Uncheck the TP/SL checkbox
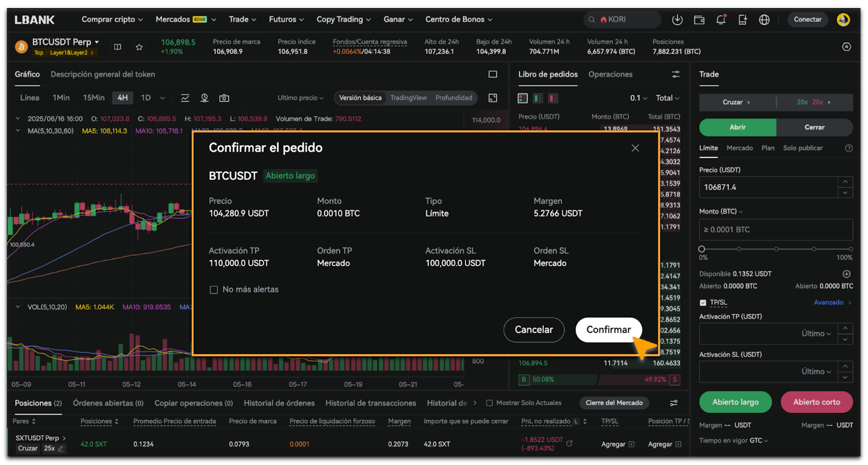The width and height of the screenshot is (868, 465). click(x=703, y=302)
